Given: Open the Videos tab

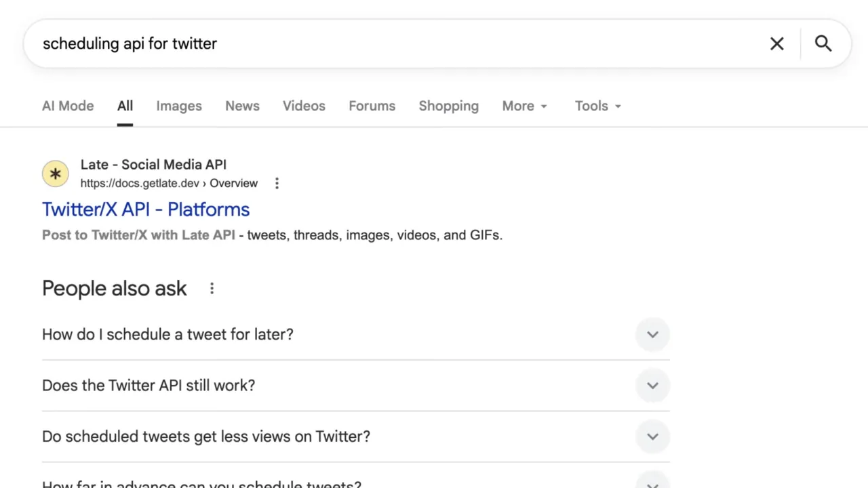Looking at the screenshot, I should pyautogui.click(x=304, y=106).
